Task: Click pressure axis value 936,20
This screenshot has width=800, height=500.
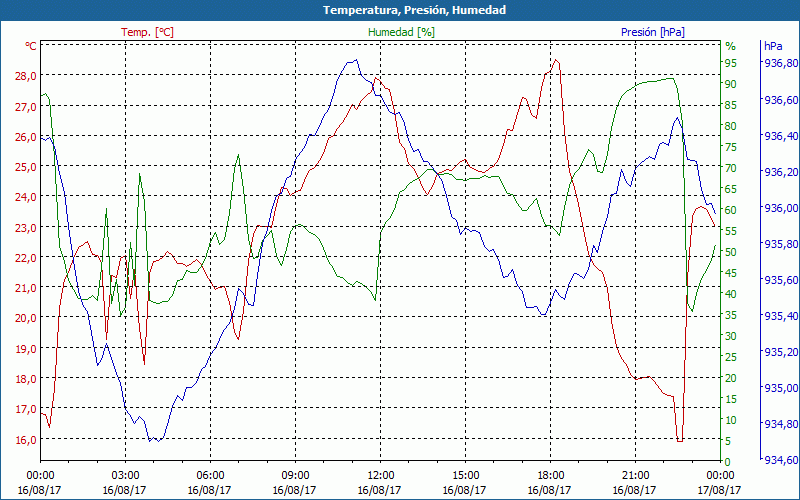Action: pyautogui.click(x=780, y=171)
